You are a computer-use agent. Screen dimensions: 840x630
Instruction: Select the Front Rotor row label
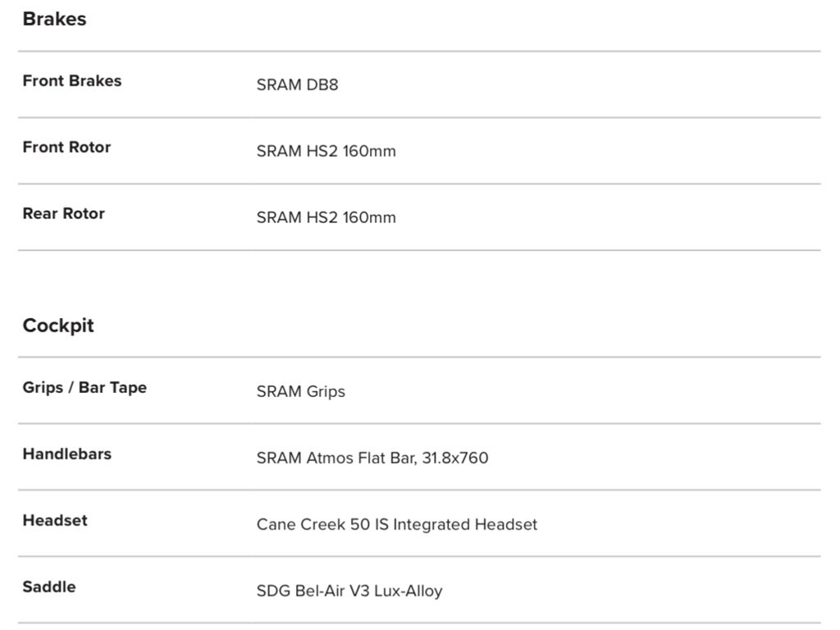66,148
